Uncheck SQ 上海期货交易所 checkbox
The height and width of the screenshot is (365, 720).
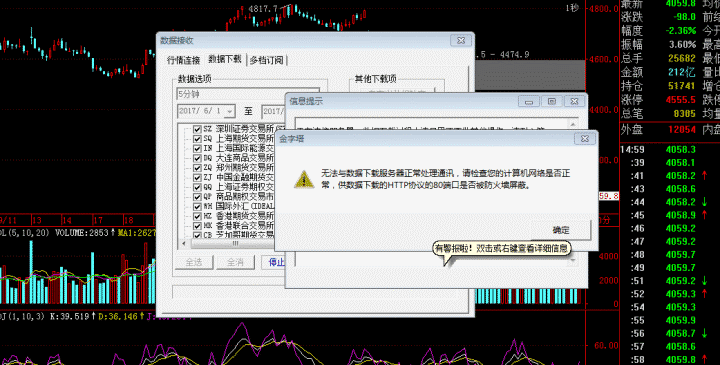[197, 139]
